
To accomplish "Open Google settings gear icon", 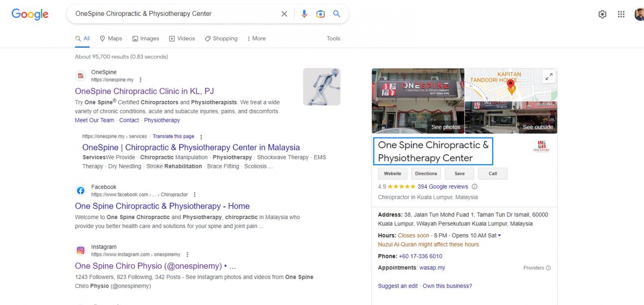I will click(x=602, y=14).
